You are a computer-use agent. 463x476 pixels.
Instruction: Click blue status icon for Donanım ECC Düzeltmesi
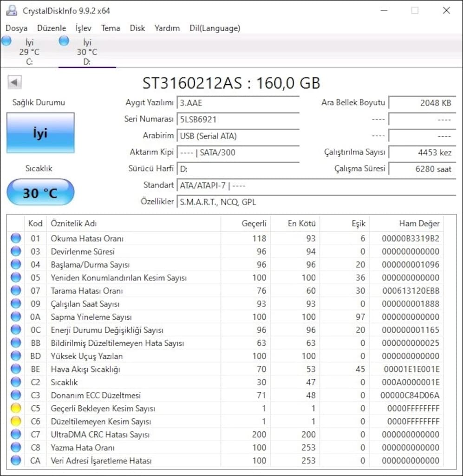(16, 395)
